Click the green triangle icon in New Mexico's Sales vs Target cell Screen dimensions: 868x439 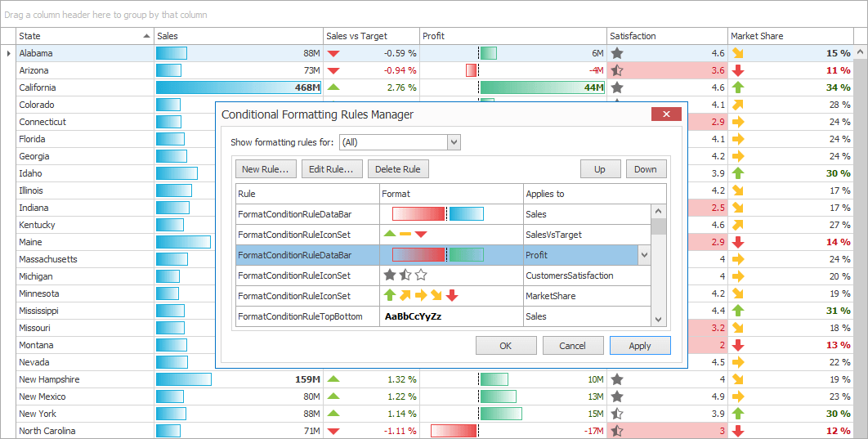coord(333,396)
